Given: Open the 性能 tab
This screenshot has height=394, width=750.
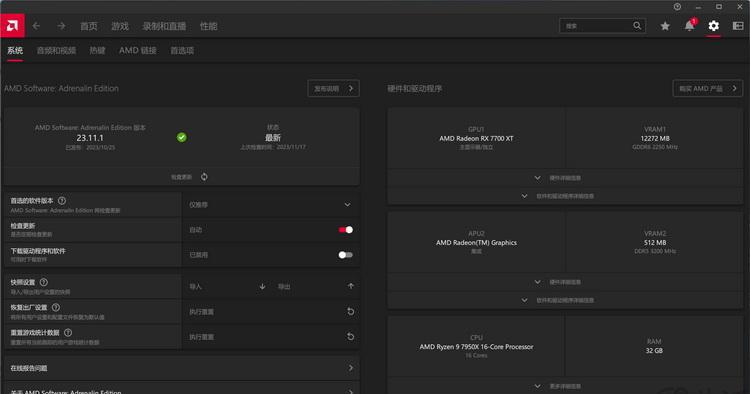Looking at the screenshot, I should click(209, 26).
